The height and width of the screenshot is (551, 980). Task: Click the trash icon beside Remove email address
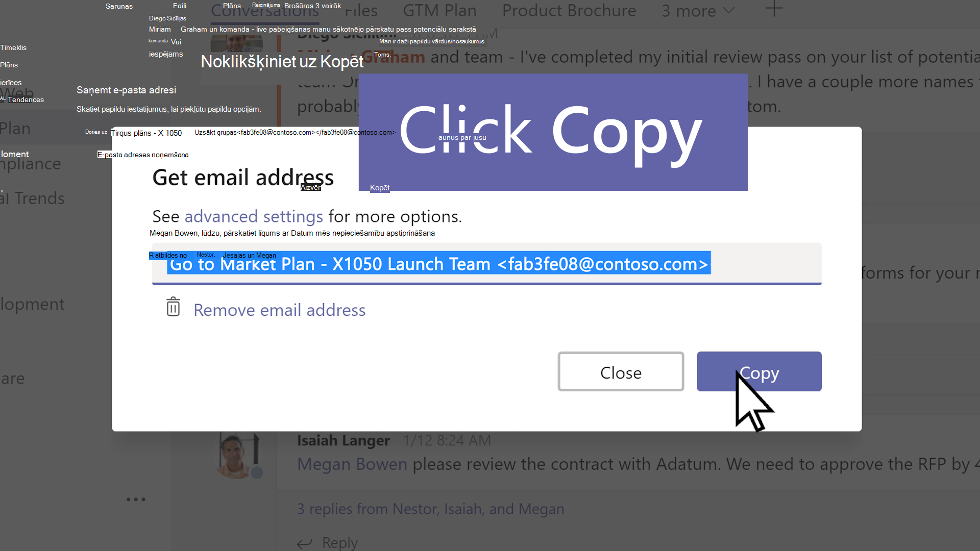(173, 307)
